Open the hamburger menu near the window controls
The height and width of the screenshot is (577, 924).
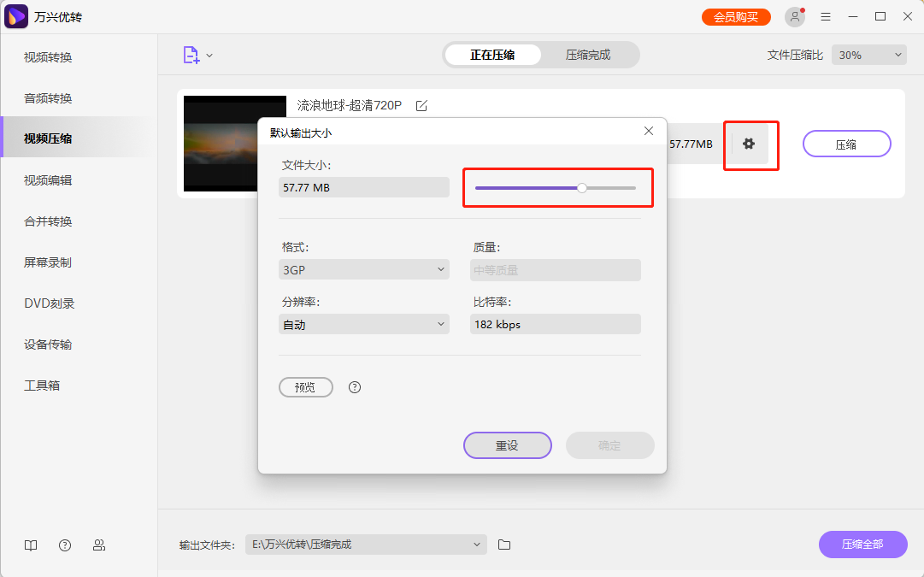pyautogui.click(x=825, y=16)
